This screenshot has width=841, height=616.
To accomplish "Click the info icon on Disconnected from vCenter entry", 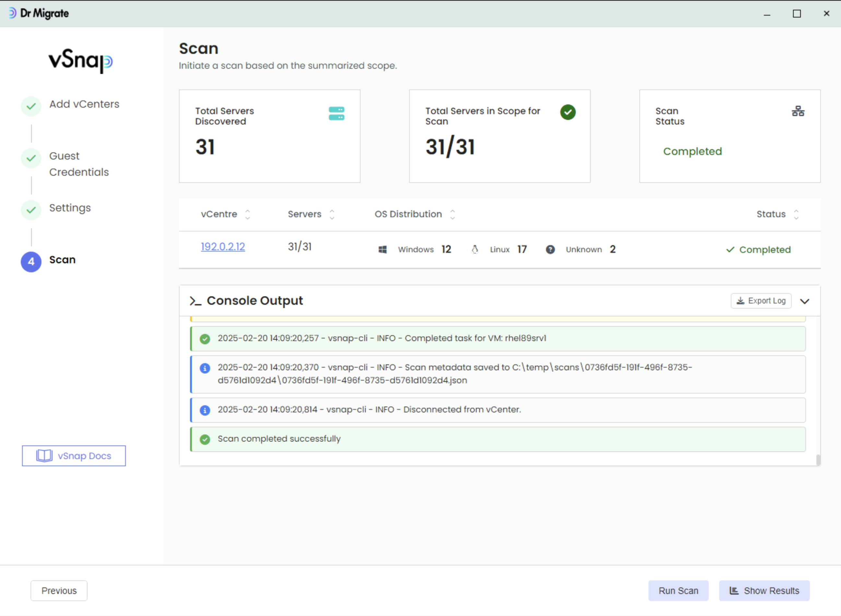I will tap(205, 410).
